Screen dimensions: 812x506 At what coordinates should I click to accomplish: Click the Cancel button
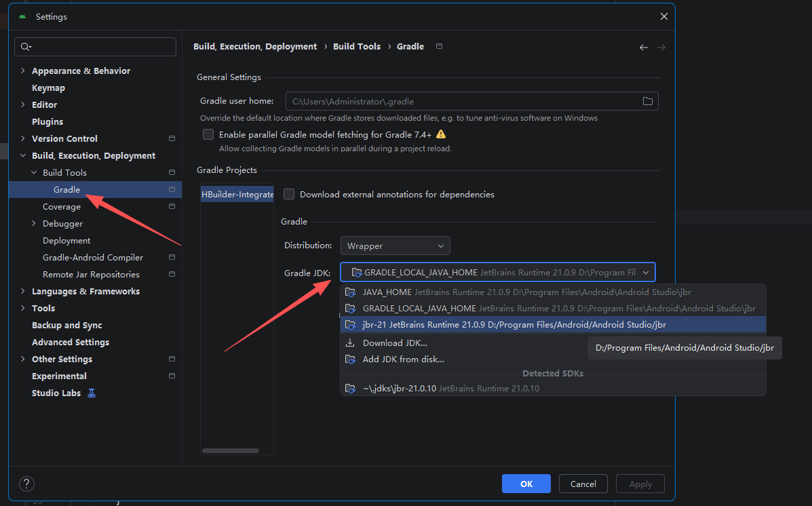583,484
